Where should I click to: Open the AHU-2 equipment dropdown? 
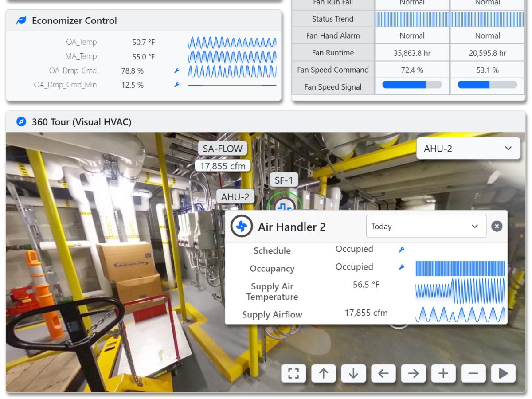(x=468, y=149)
